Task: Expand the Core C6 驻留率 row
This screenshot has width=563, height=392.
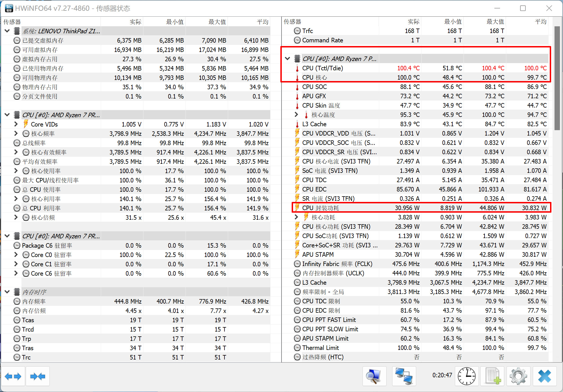Action: coord(16,273)
